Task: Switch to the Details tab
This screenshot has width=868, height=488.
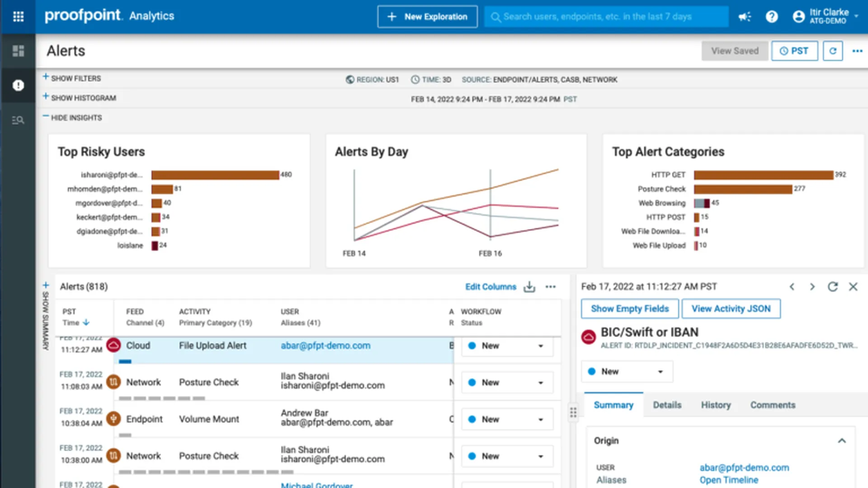Action: click(x=667, y=405)
